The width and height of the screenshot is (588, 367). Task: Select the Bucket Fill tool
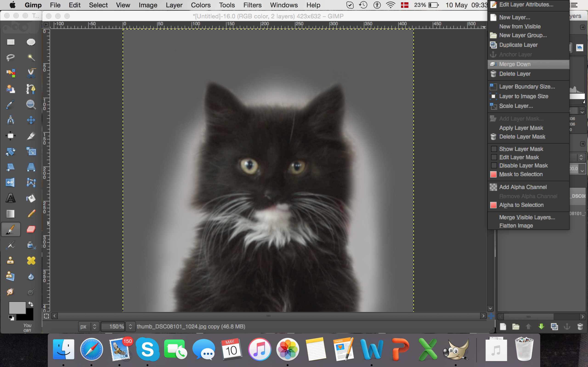(x=31, y=198)
